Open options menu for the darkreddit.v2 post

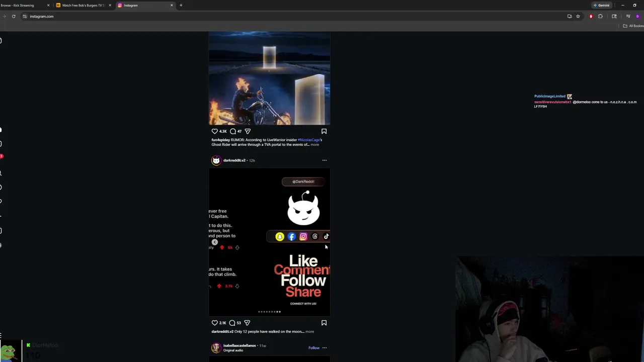click(325, 160)
